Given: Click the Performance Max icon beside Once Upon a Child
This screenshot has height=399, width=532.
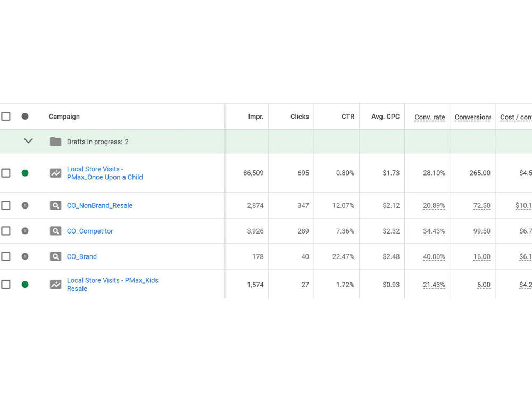Looking at the screenshot, I should tap(56, 173).
